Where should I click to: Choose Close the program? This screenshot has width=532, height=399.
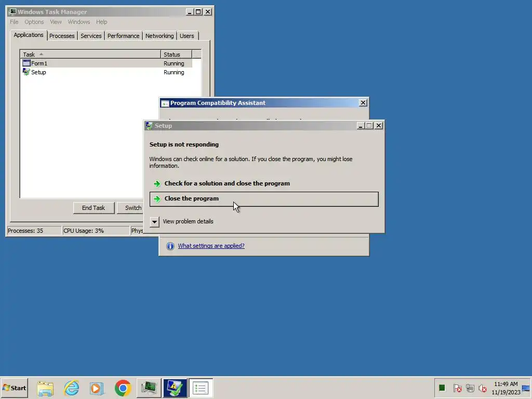click(264, 199)
